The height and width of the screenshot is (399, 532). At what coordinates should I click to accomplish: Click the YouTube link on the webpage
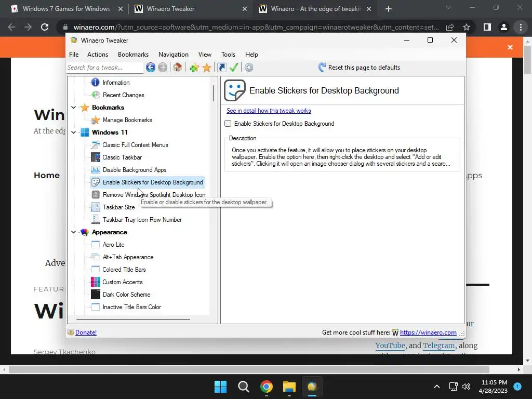390,345
